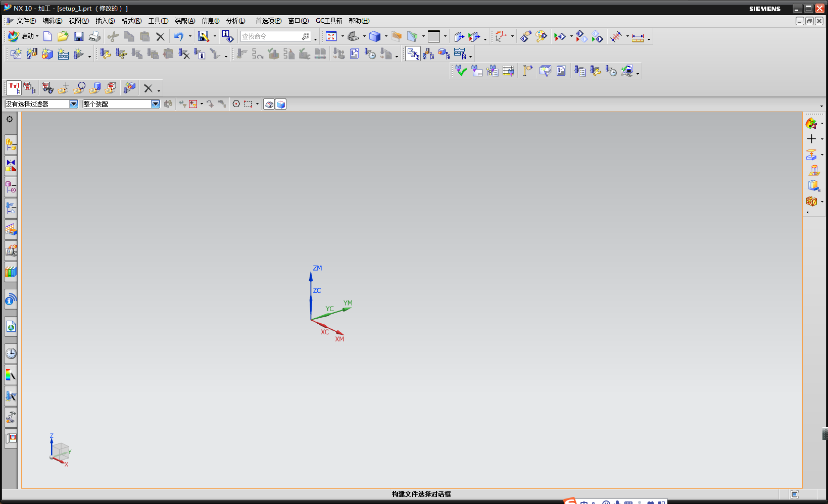Open the 文件(F) menu
828x504 pixels.
(x=26, y=21)
